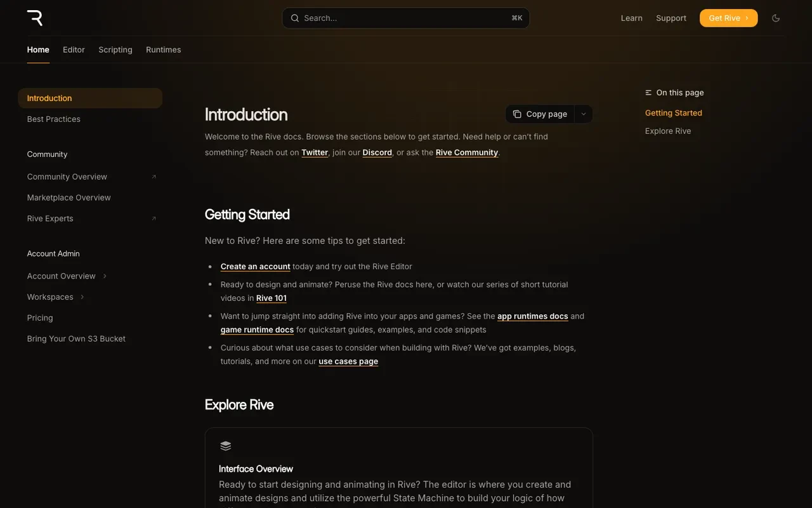Open the Rive 101 link

click(x=272, y=298)
